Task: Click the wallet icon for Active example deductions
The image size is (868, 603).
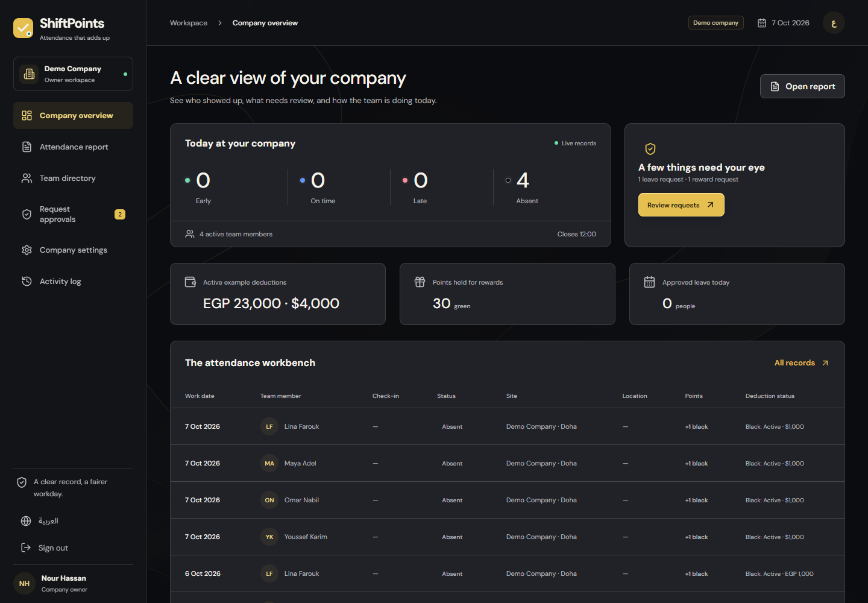Action: pyautogui.click(x=190, y=282)
